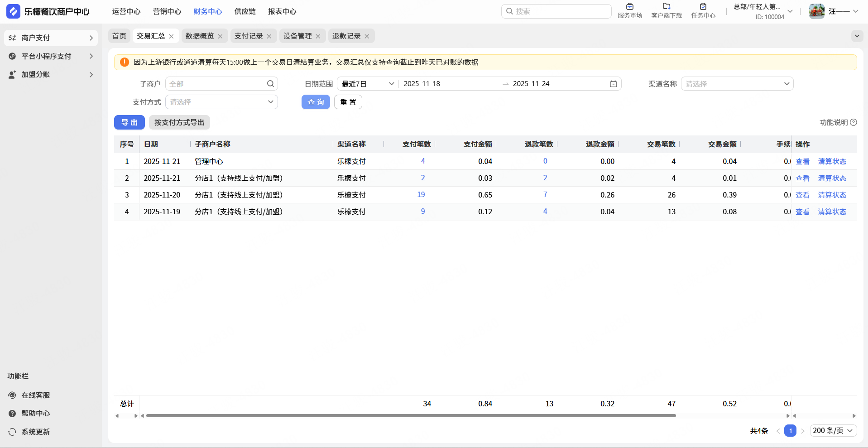Click the 客户端下载 download icon
The width and height of the screenshot is (868, 448).
(666, 7)
